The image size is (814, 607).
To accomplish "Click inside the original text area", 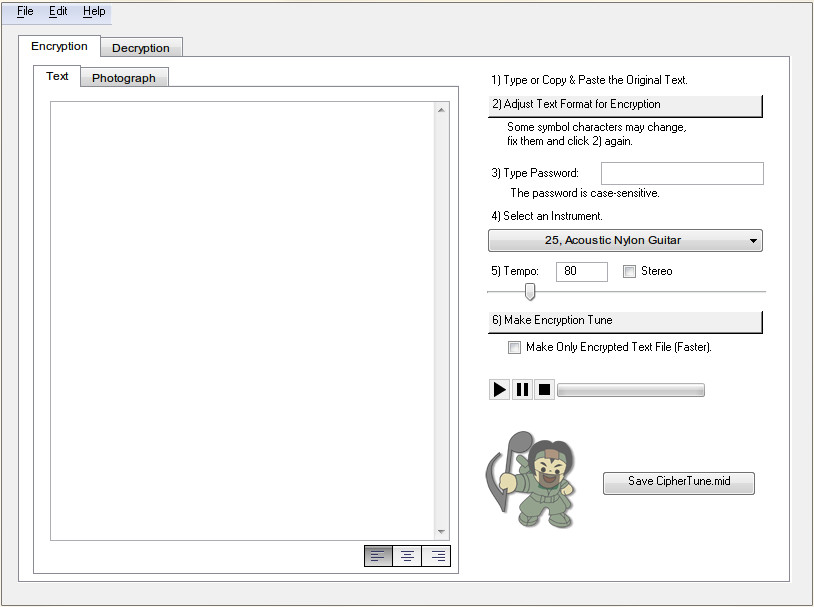I will point(242,321).
